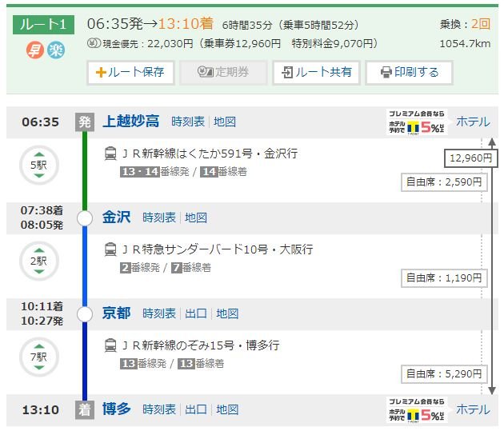Image resolution: width=504 pixels, height=431 pixels.
Task: Click train icon beside のぞみ15号
Action: 110,345
